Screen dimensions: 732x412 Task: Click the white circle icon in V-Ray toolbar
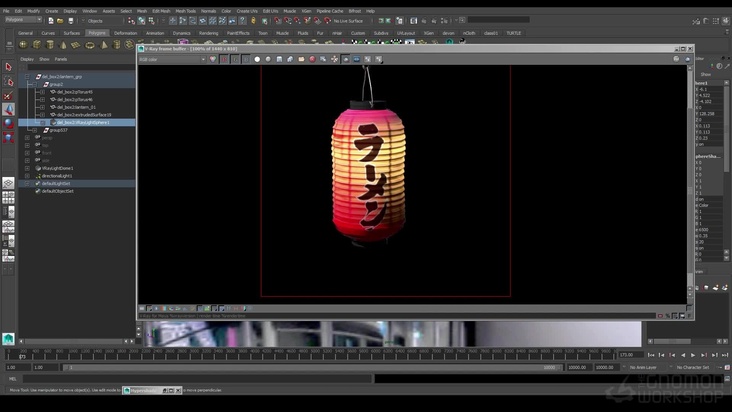click(x=257, y=59)
